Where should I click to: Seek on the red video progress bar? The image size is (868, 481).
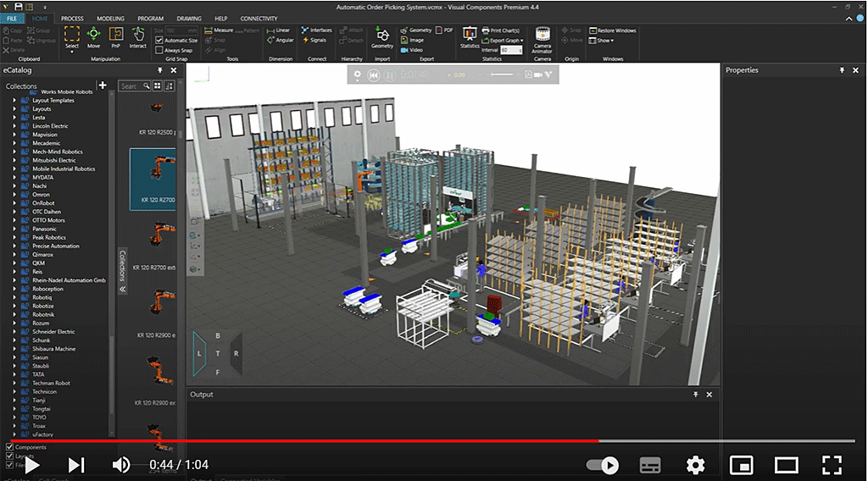pyautogui.click(x=339, y=441)
